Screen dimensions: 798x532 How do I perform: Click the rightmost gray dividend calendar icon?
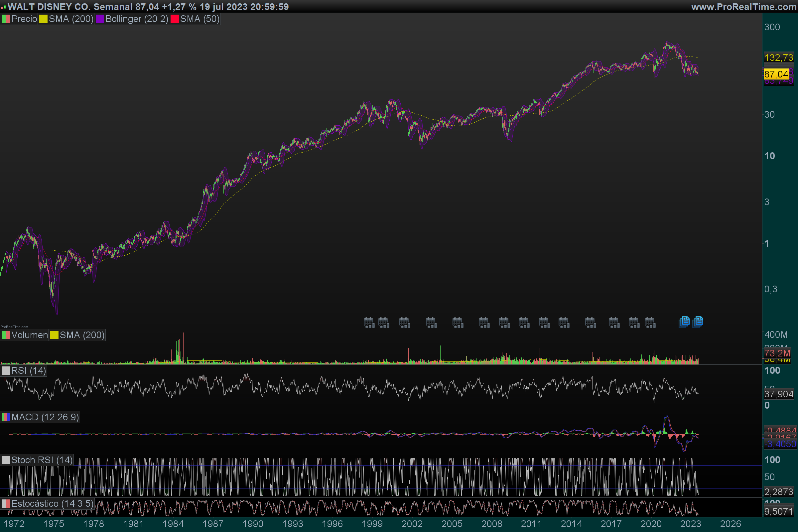point(650,322)
